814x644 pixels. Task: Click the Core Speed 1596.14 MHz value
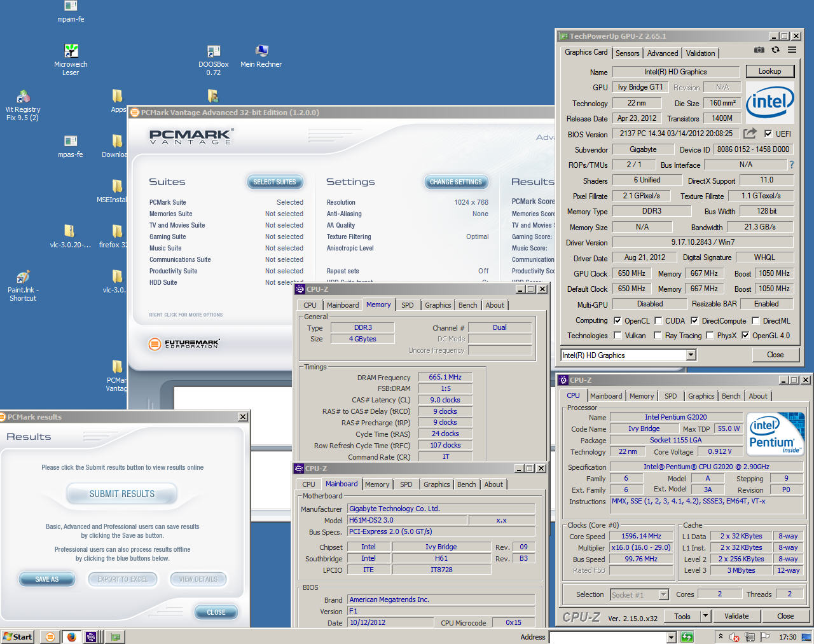[x=641, y=536]
